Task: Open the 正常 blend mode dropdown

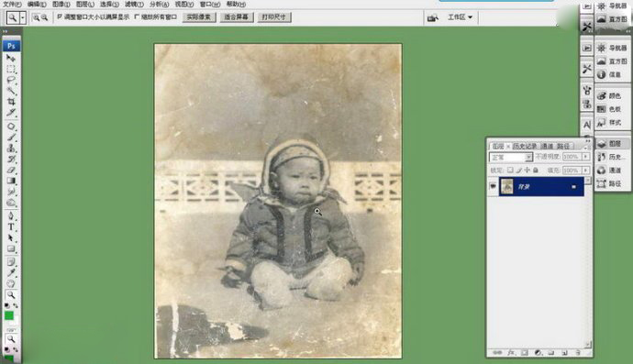Action: point(511,157)
